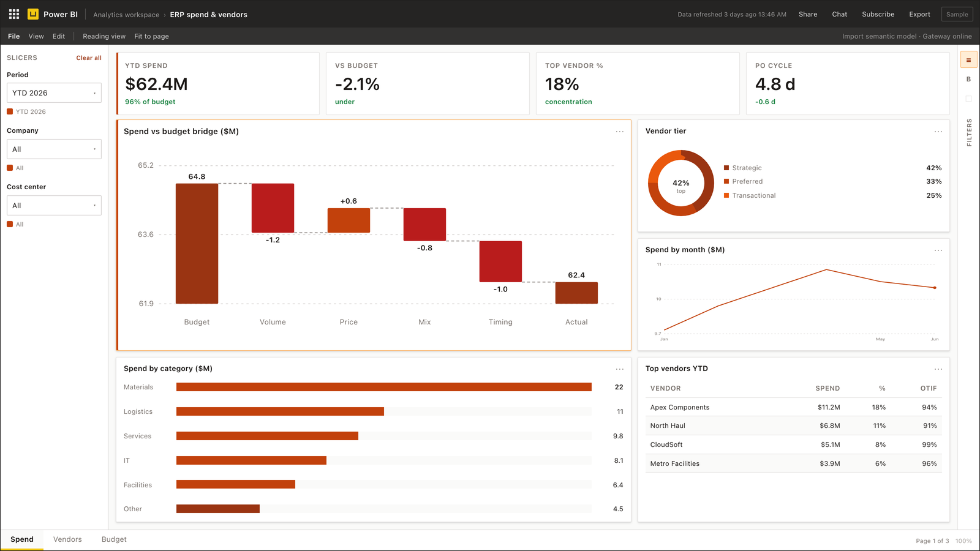The image size is (980, 551).
Task: Click the Vendor tier donut chart
Action: (681, 183)
